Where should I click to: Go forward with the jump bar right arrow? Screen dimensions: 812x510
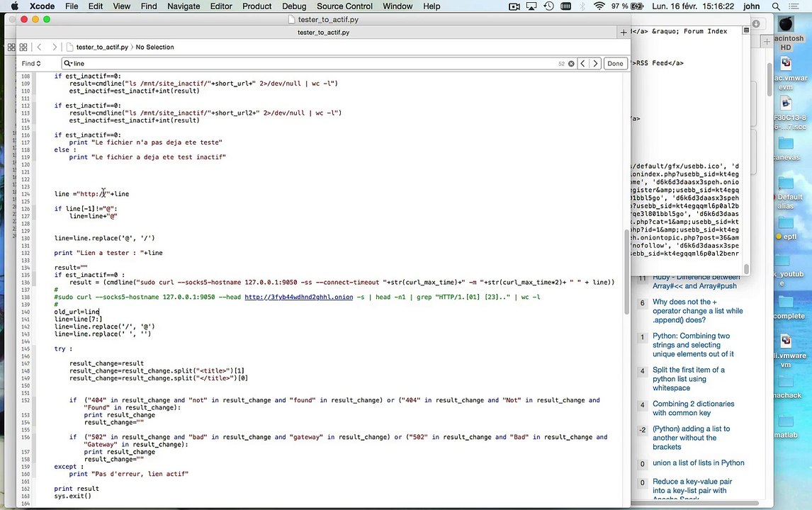coord(55,47)
